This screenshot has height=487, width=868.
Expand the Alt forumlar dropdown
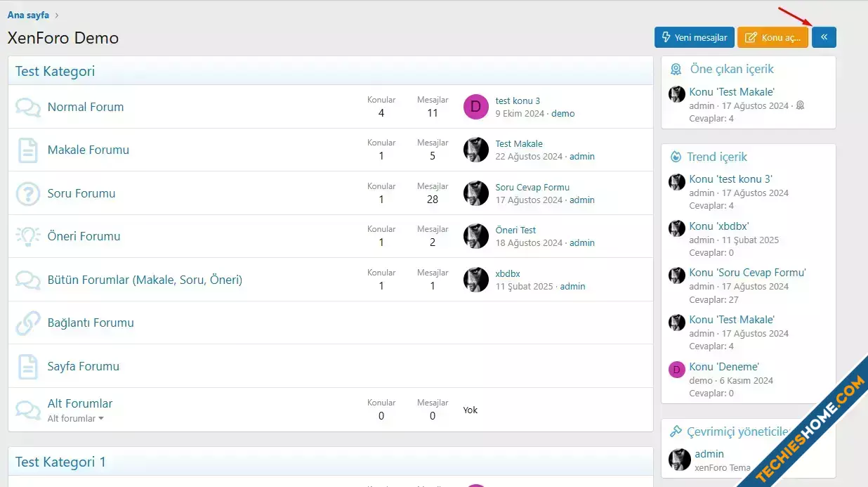click(x=76, y=418)
